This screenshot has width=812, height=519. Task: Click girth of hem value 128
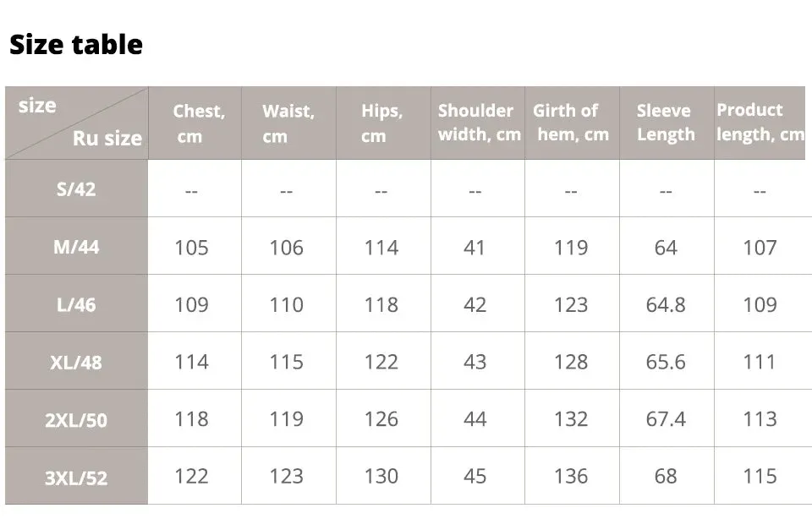click(571, 362)
